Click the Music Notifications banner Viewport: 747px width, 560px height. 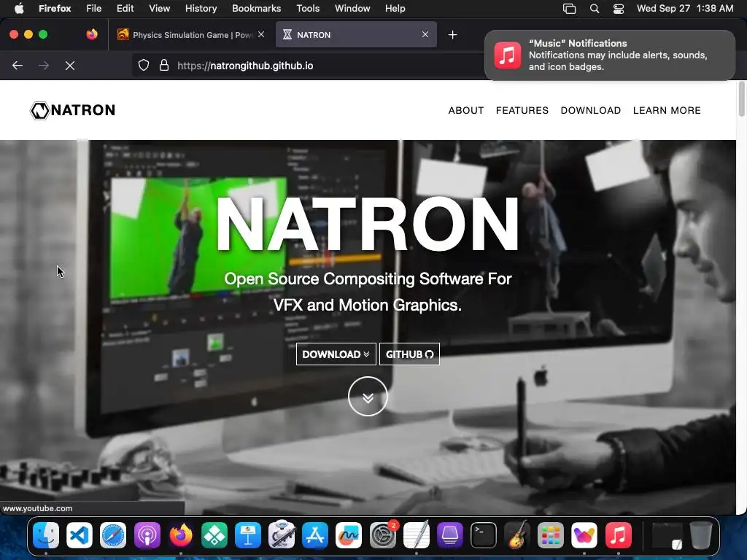610,55
